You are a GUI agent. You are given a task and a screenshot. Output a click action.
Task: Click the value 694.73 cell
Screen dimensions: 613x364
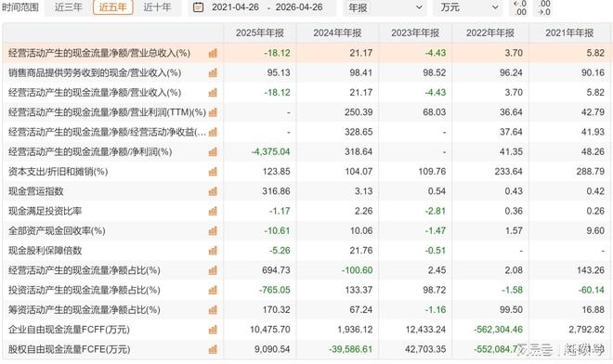pos(276,270)
